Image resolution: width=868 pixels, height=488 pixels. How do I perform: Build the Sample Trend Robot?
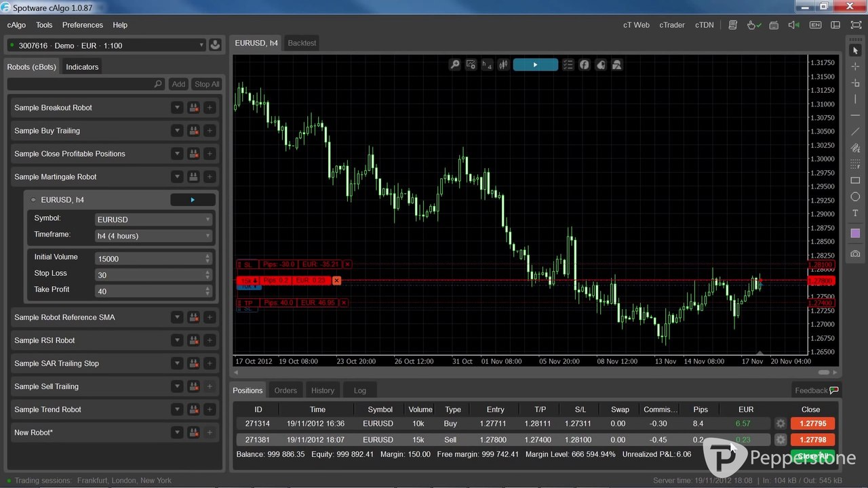pos(193,409)
